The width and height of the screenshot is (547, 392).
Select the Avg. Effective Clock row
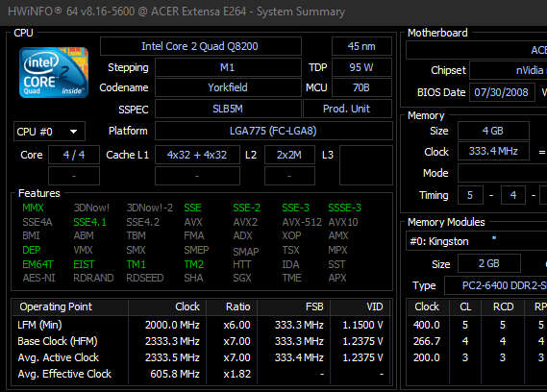201,374
